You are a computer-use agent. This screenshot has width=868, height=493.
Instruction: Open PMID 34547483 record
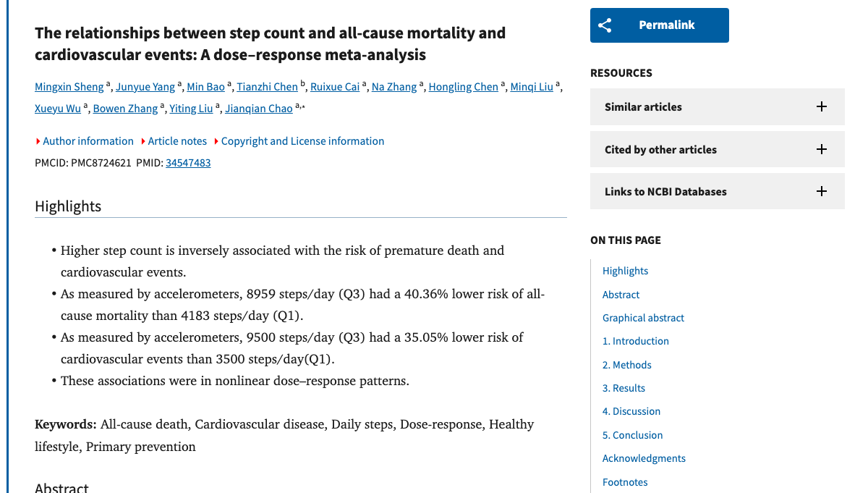coord(187,162)
